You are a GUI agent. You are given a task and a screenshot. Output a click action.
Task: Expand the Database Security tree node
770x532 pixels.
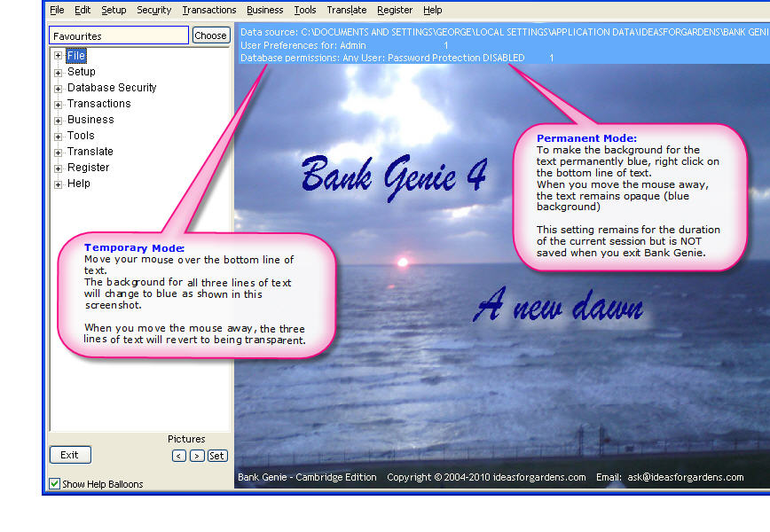point(58,90)
